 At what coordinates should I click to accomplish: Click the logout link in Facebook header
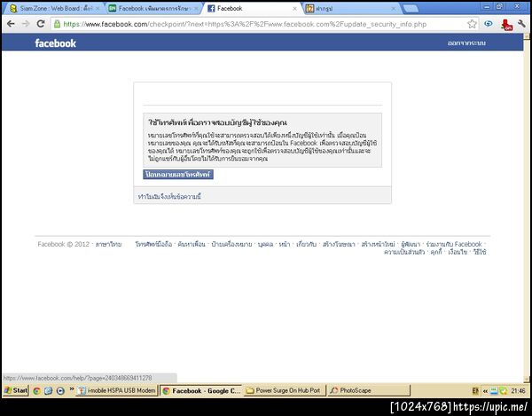point(466,43)
